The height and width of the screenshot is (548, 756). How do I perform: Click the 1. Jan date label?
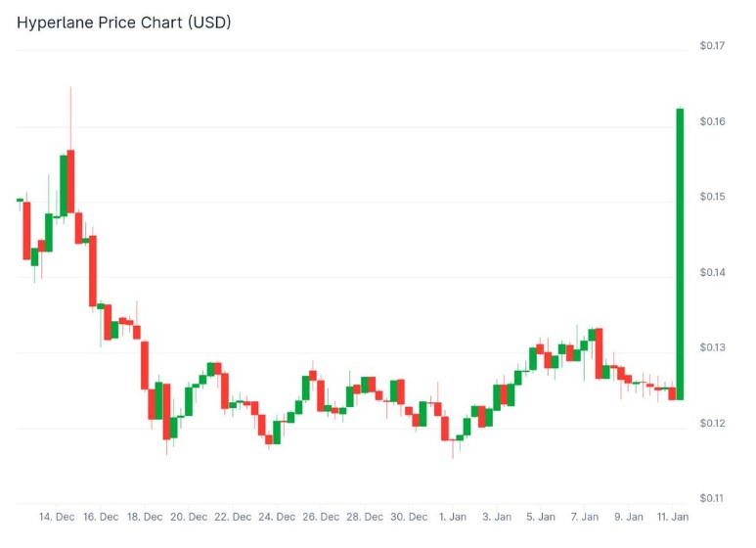(x=453, y=517)
